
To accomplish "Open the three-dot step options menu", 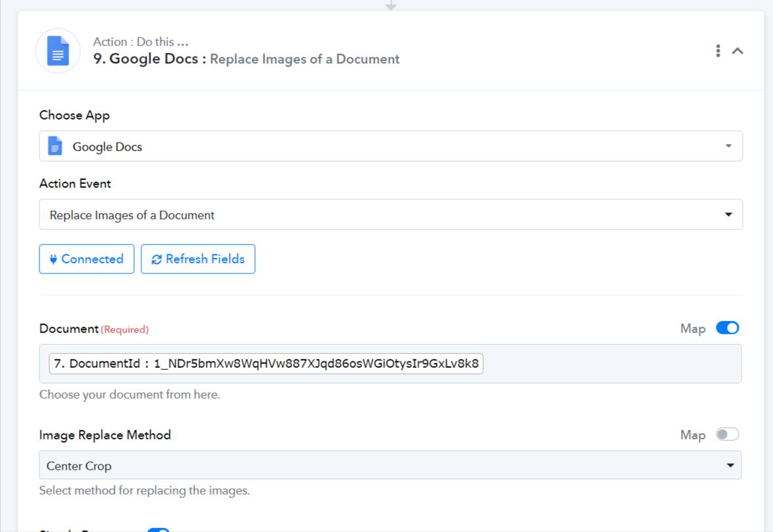I will click(x=718, y=51).
